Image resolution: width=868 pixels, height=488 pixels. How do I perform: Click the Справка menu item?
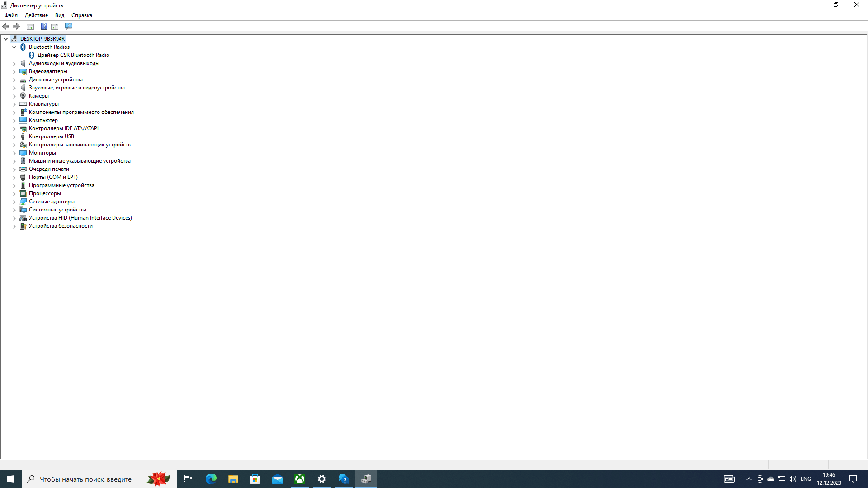tap(81, 15)
